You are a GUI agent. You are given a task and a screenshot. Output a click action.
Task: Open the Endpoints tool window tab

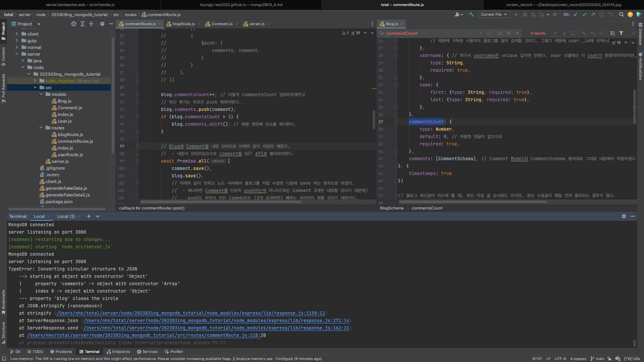pos(118,352)
